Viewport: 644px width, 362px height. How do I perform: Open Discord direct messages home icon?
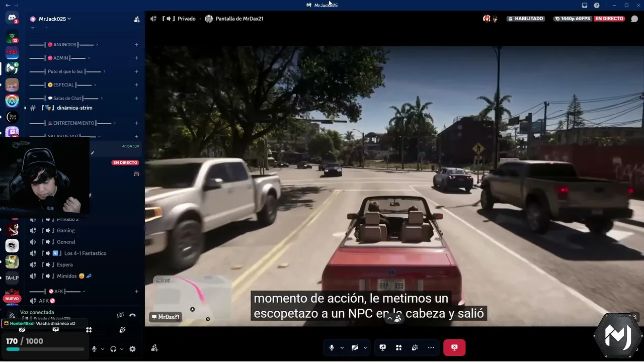tap(12, 18)
